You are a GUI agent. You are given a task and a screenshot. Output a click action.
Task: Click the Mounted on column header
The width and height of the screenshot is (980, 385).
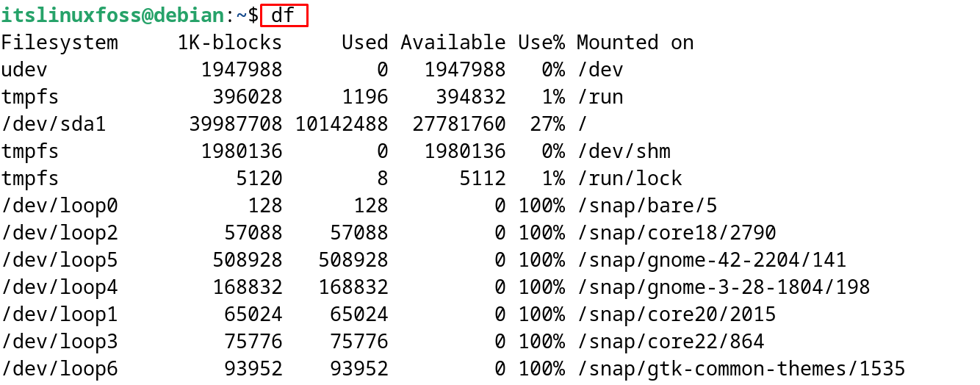[635, 43]
